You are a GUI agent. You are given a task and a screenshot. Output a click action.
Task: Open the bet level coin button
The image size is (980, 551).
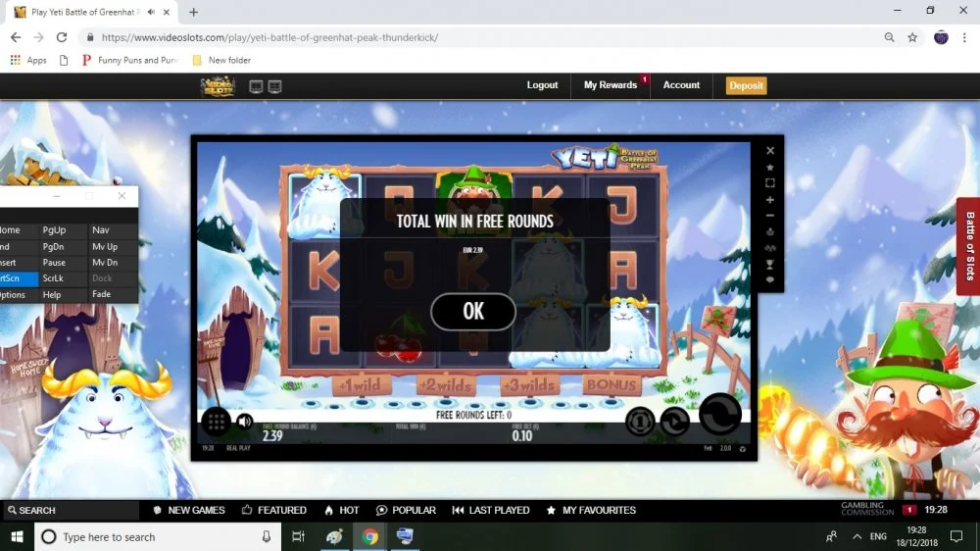click(639, 423)
